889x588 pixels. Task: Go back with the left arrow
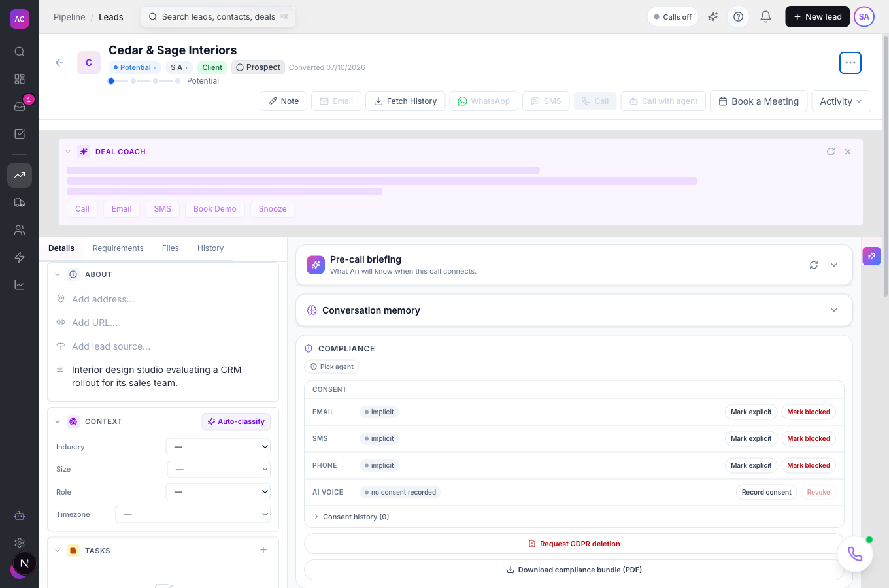pyautogui.click(x=59, y=63)
